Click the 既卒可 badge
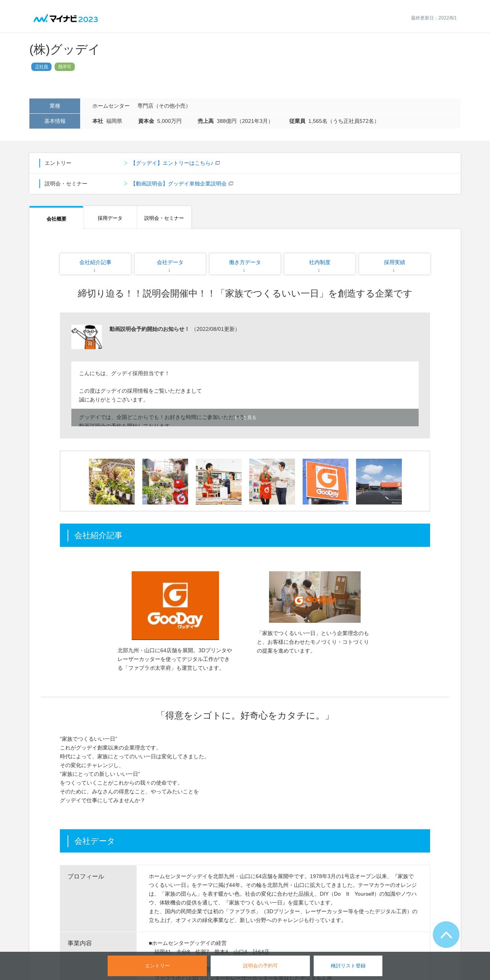This screenshot has width=490, height=980. [64, 67]
